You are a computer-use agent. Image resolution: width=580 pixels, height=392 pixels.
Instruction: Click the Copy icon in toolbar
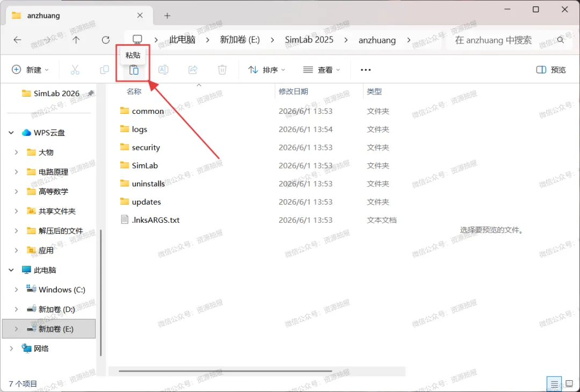click(105, 69)
